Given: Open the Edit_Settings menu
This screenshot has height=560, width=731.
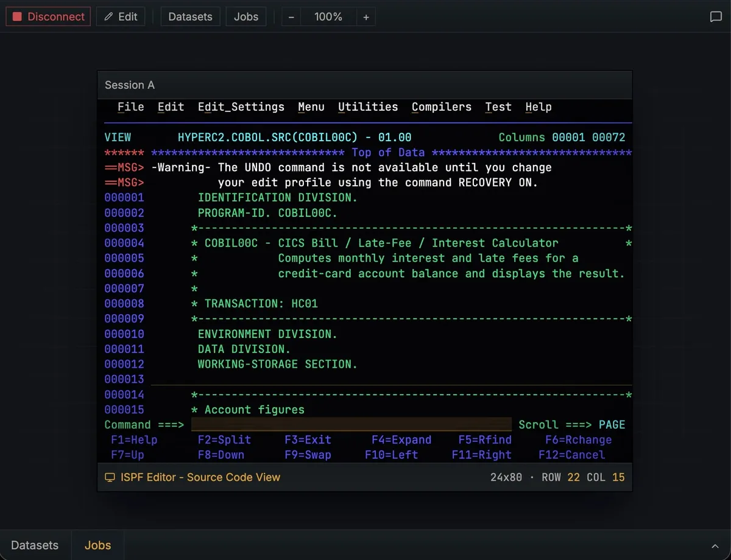Looking at the screenshot, I should point(241,107).
